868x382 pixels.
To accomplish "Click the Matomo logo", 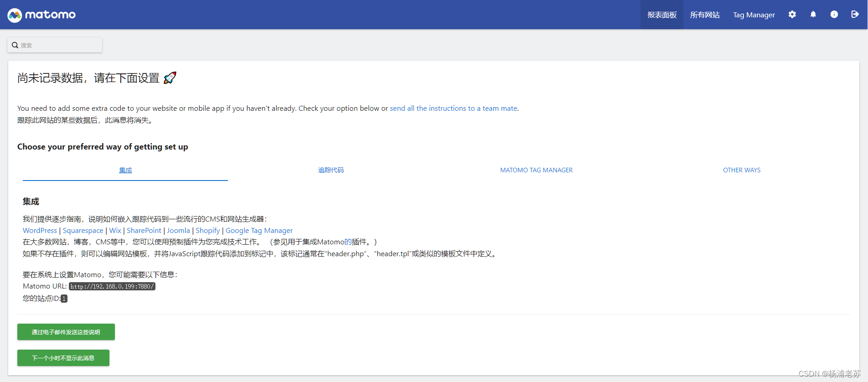I will pos(41,15).
